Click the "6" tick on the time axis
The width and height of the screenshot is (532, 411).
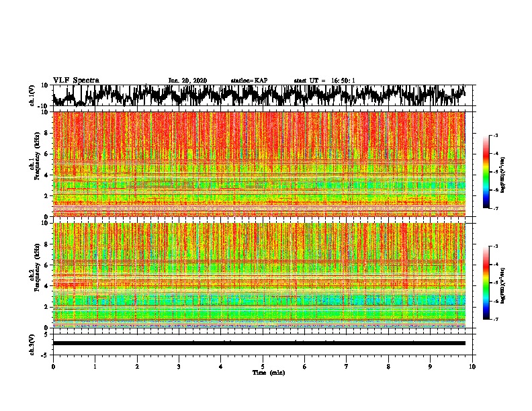point(304,367)
